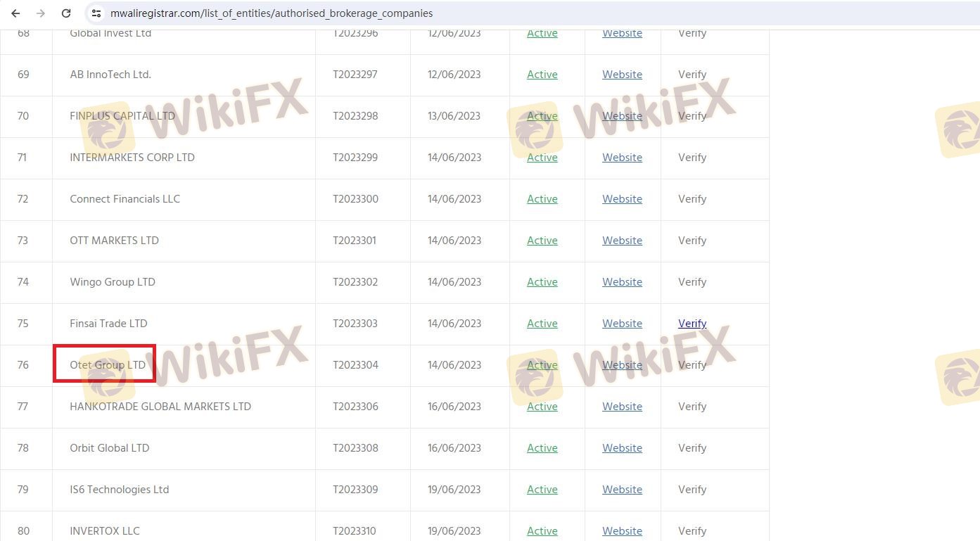
Task: Open the Website link for IS6 Technologies Ltd
Action: (622, 490)
